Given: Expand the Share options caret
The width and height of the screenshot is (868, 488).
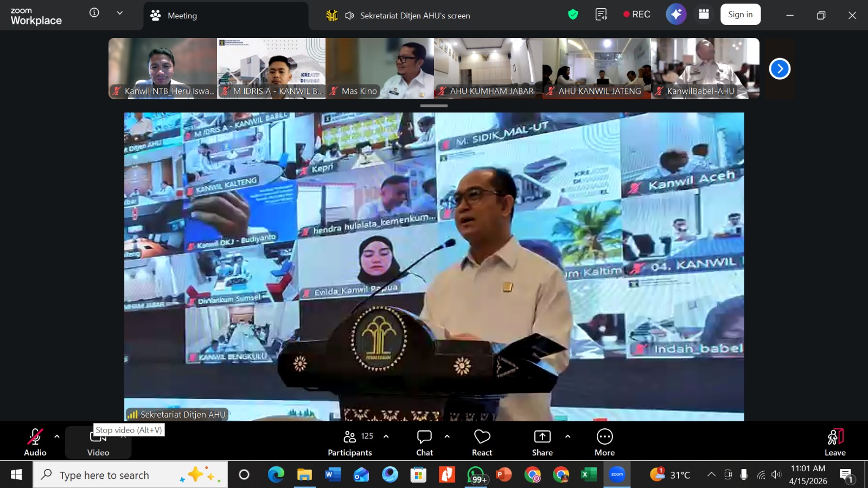Looking at the screenshot, I should tap(567, 436).
